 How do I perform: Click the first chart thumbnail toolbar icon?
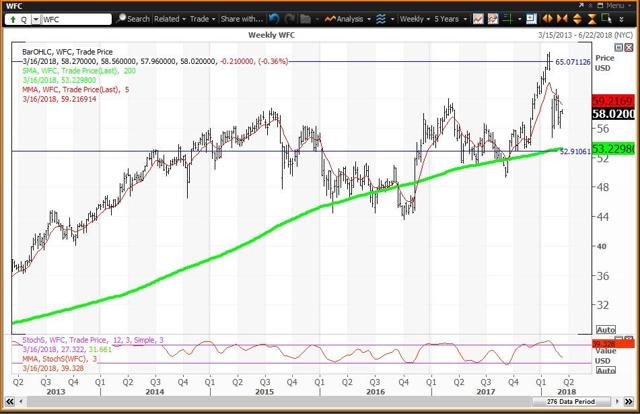478,19
